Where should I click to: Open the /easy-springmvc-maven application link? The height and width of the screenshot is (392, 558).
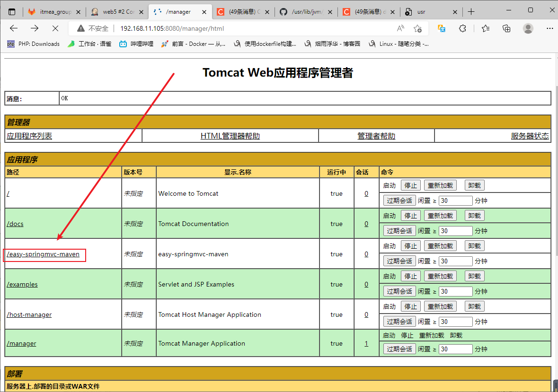coord(43,254)
